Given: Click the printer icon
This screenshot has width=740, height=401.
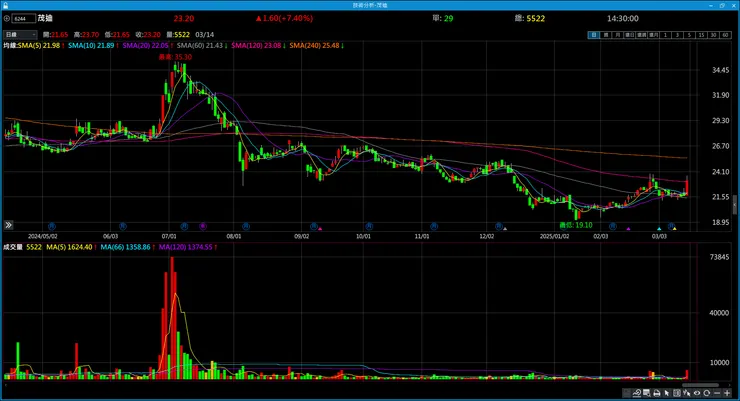Looking at the screenshot, I should coord(656,393).
